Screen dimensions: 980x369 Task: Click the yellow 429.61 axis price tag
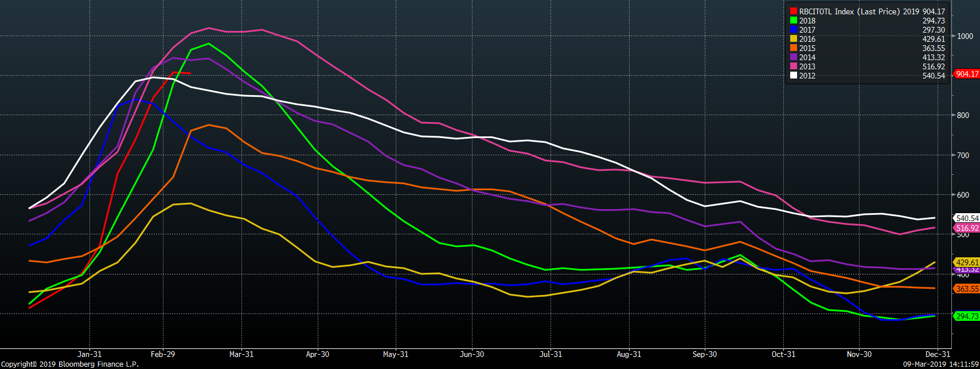pyautogui.click(x=967, y=262)
